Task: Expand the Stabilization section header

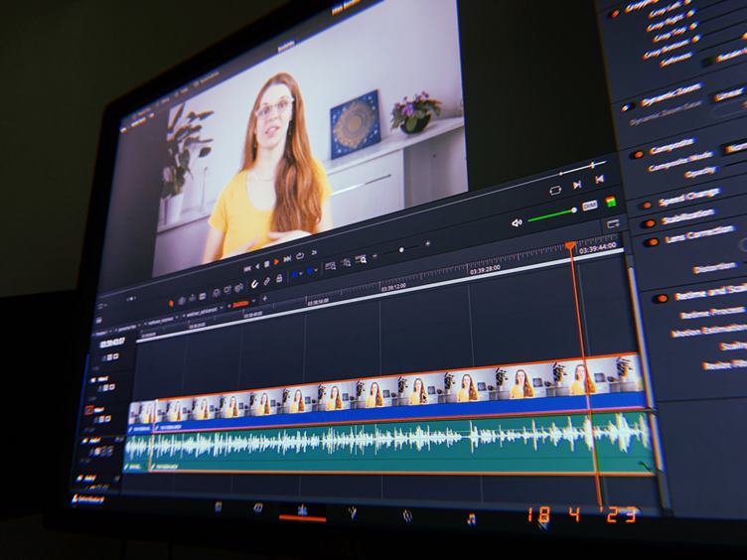Action: [688, 215]
